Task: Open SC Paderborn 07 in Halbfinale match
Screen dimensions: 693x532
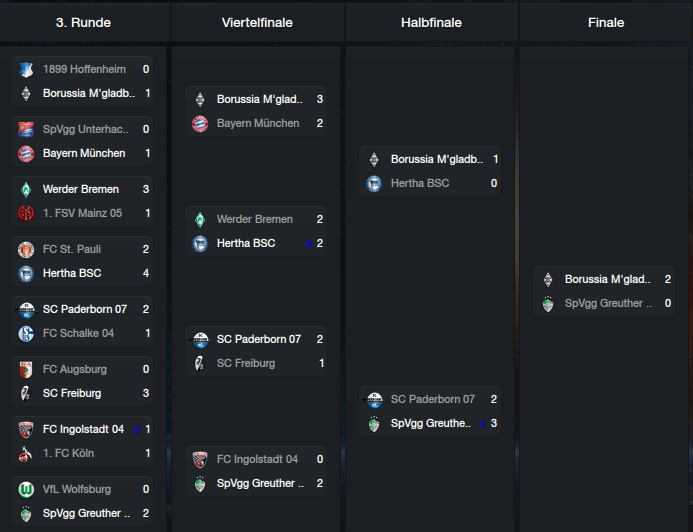Action: coord(433,399)
